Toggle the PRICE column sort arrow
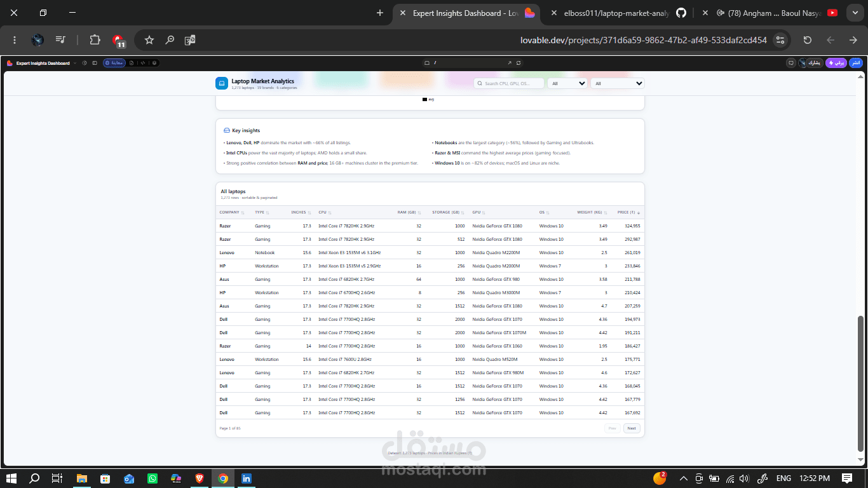This screenshot has height=488, width=868. coord(639,212)
